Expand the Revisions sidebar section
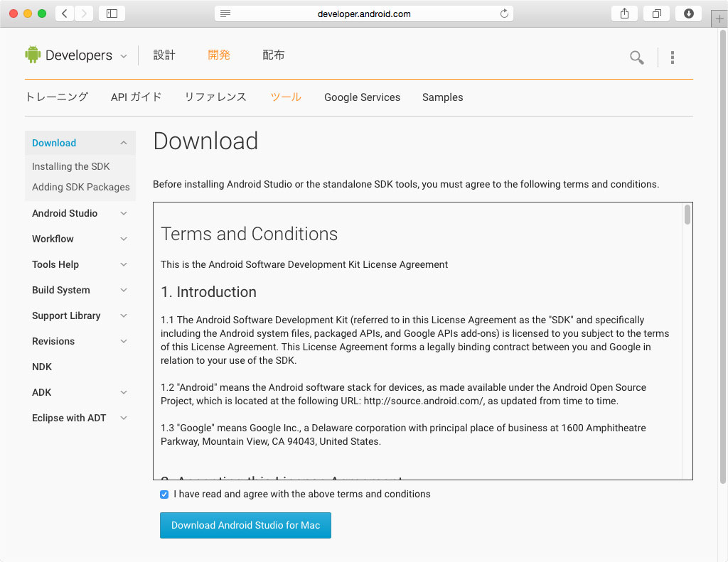Image resolution: width=728 pixels, height=562 pixels. tap(124, 341)
